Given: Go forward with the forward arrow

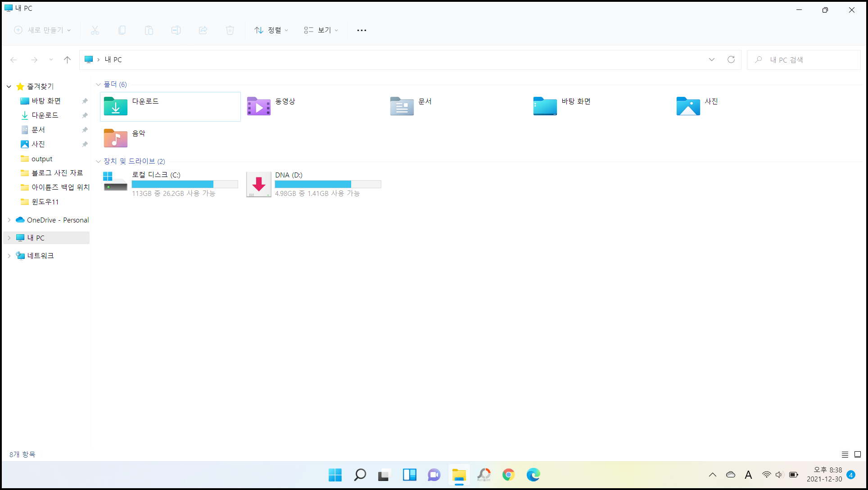Looking at the screenshot, I should pyautogui.click(x=34, y=59).
